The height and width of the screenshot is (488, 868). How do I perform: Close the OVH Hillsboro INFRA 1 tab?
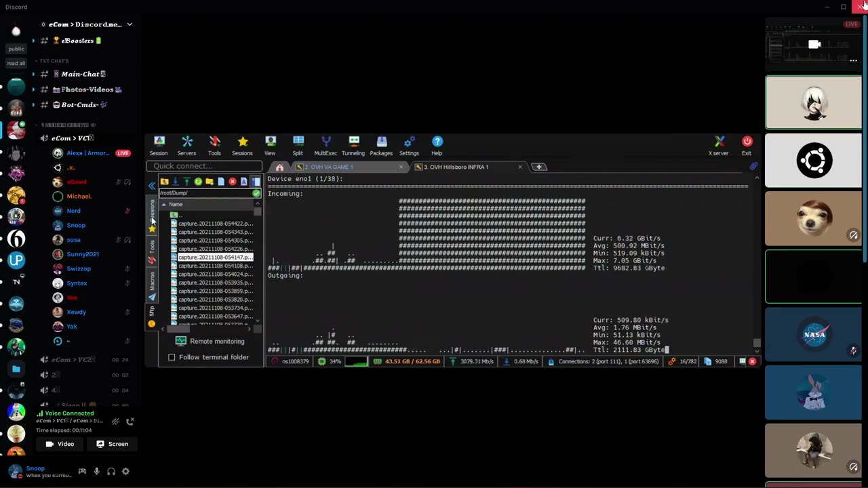click(520, 167)
